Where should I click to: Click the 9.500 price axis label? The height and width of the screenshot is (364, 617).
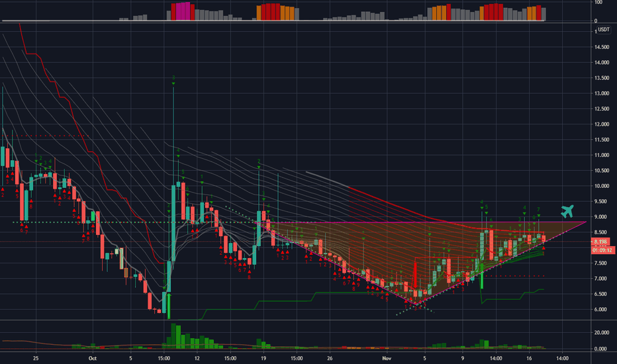(x=602, y=201)
